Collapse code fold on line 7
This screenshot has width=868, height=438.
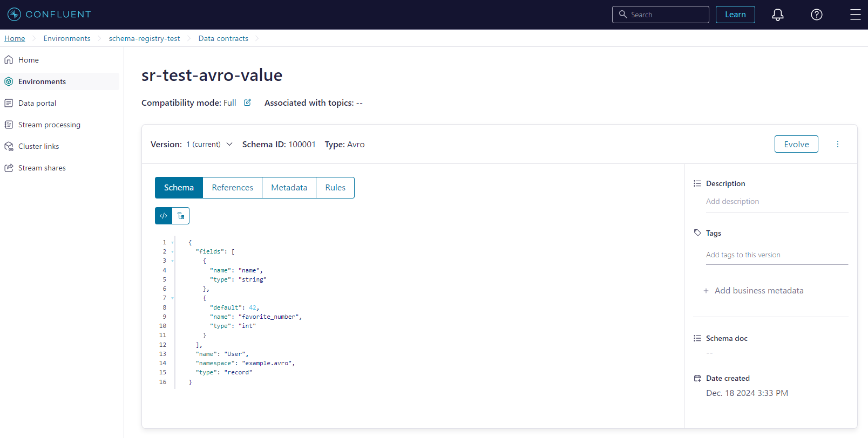[173, 298]
